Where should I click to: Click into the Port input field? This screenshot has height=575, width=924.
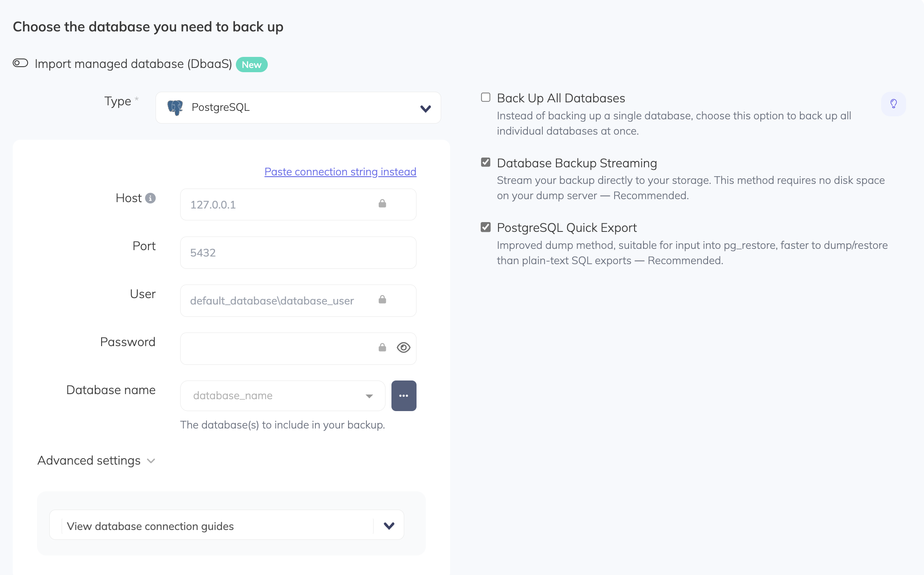coord(298,253)
